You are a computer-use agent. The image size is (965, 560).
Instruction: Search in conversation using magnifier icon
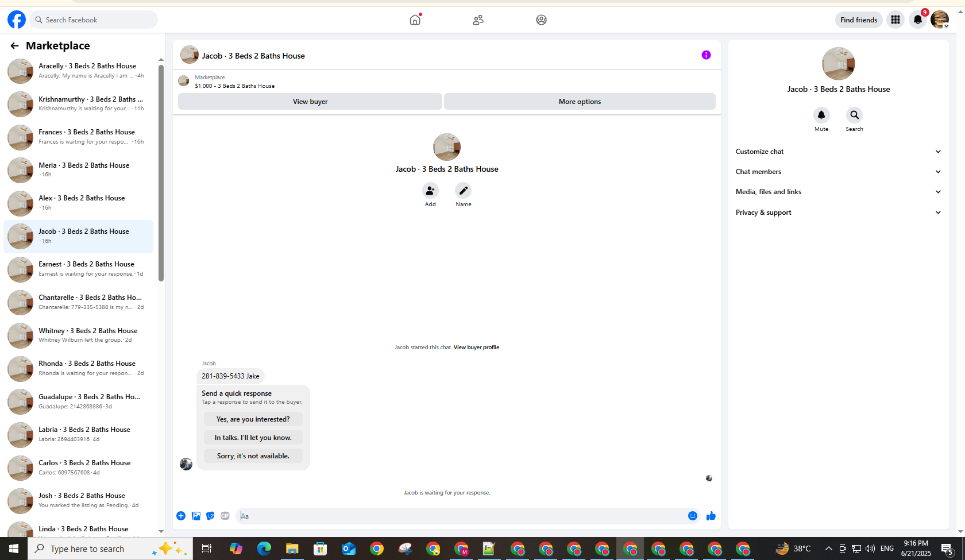854,115
